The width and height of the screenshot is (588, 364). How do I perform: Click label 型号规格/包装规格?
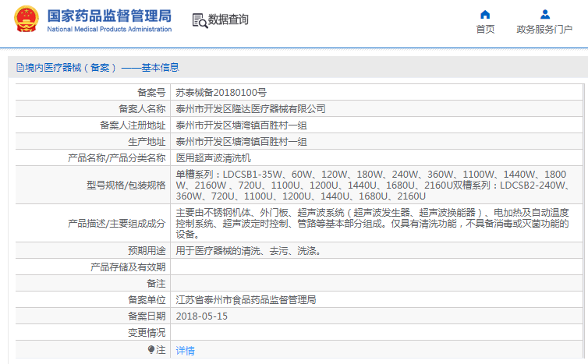[x=126, y=186]
